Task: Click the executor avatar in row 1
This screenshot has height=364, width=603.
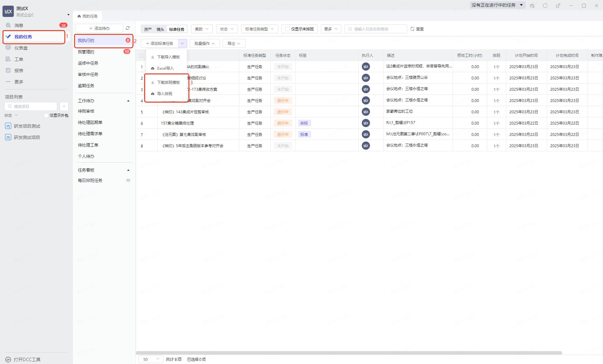Action: point(366,67)
